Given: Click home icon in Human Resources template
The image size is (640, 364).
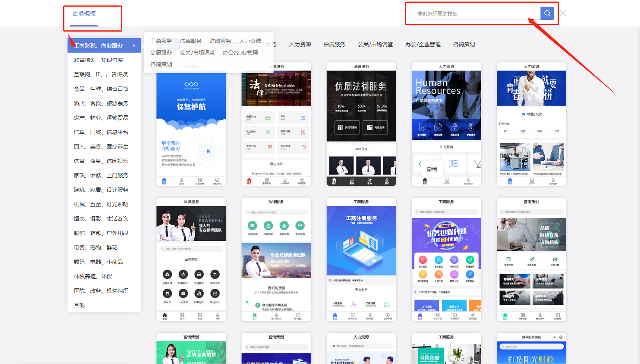Looking at the screenshot, I should [x=425, y=181].
